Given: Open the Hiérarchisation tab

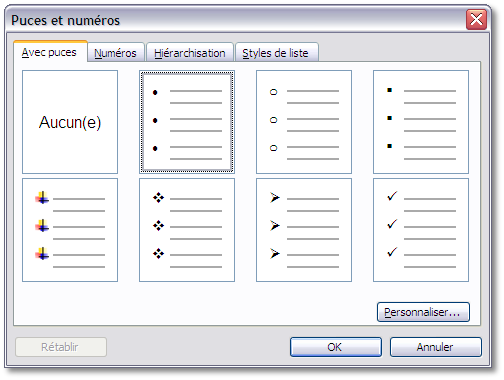Looking at the screenshot, I should pos(190,53).
